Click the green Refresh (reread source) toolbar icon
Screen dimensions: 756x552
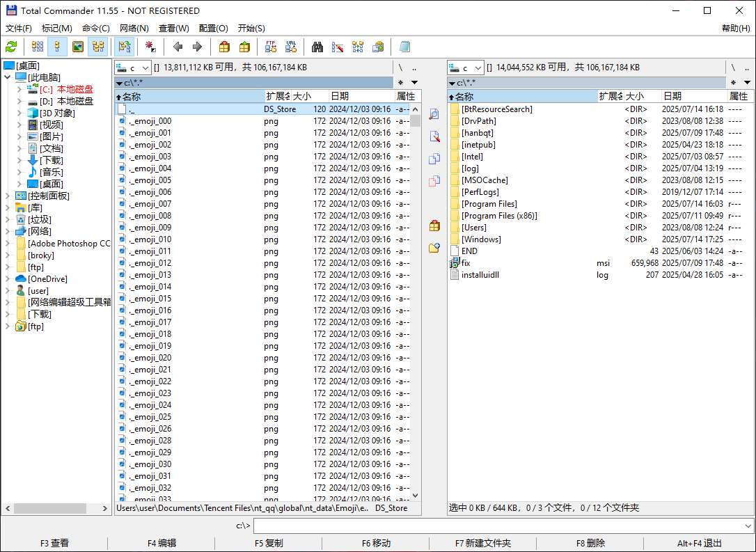(11, 47)
